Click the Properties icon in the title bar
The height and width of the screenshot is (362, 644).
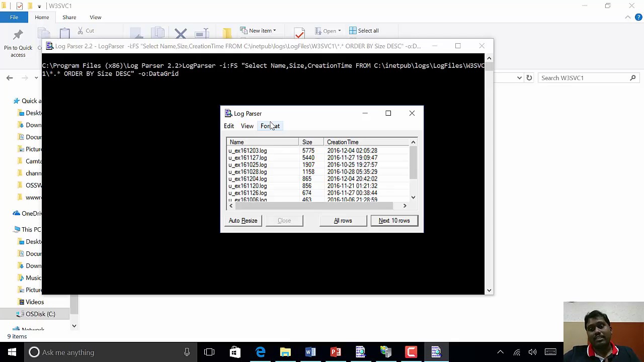(20, 6)
